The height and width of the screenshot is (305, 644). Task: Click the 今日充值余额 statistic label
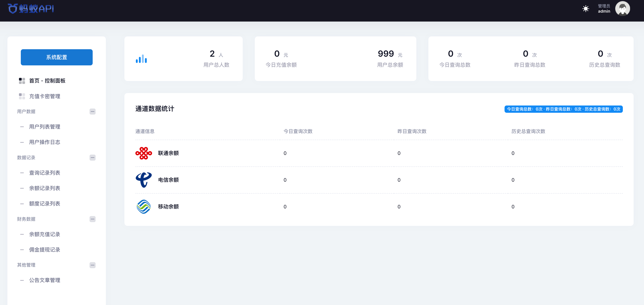pyautogui.click(x=281, y=65)
